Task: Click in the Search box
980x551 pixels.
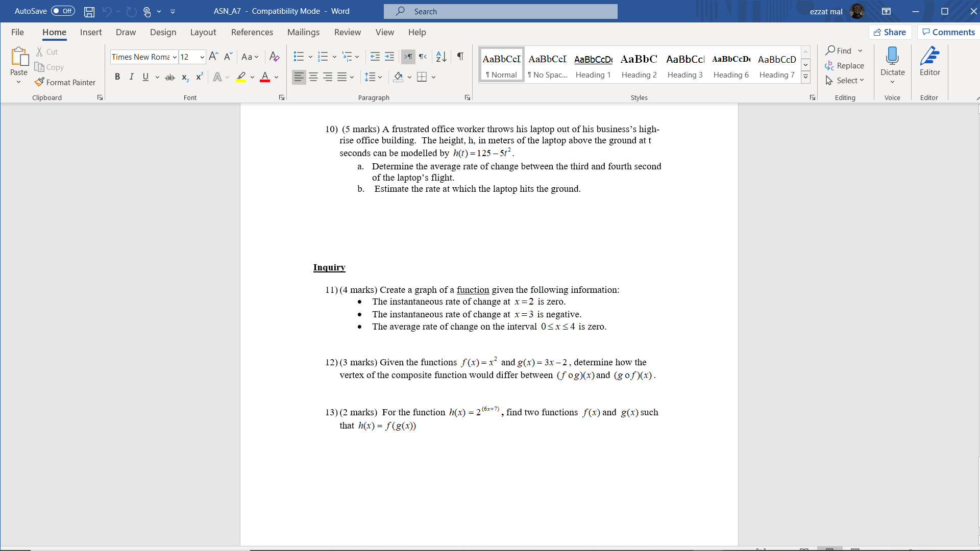Action: point(500,11)
